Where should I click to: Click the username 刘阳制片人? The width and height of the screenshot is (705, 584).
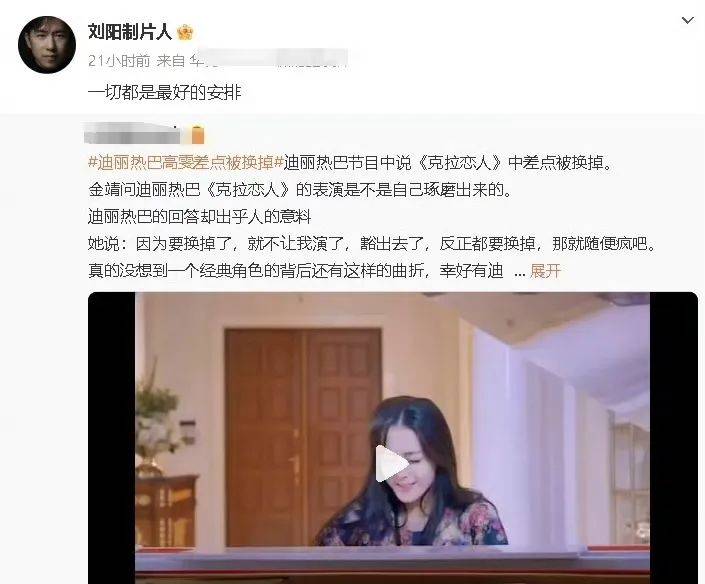coord(129,32)
